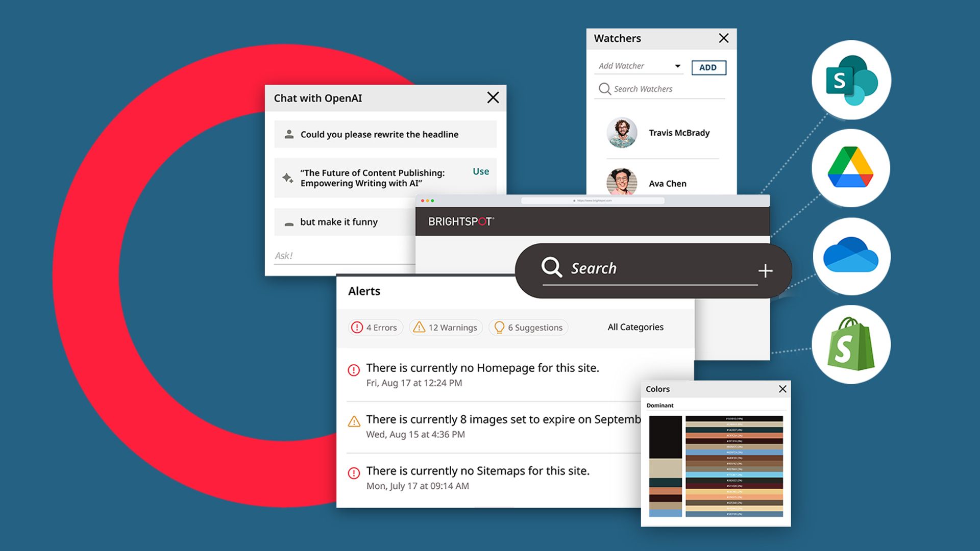Click the search magnifier icon in Brightspot
980x551 pixels.
pos(552,267)
